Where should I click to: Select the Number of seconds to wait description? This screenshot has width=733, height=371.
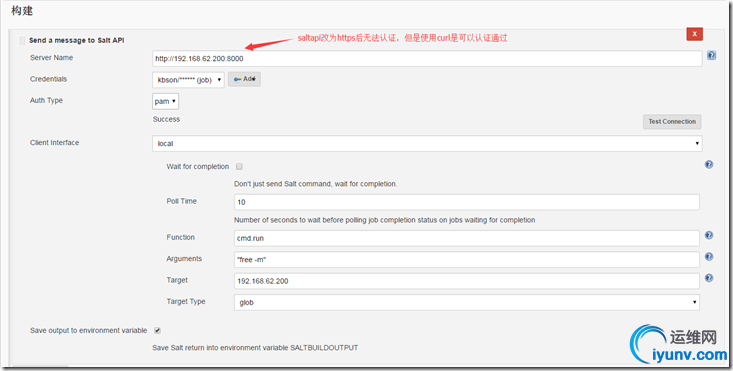(x=384, y=220)
